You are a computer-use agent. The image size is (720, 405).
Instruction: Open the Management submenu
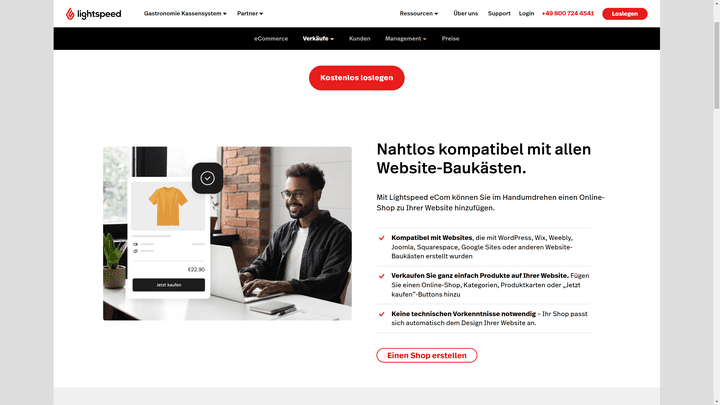405,39
